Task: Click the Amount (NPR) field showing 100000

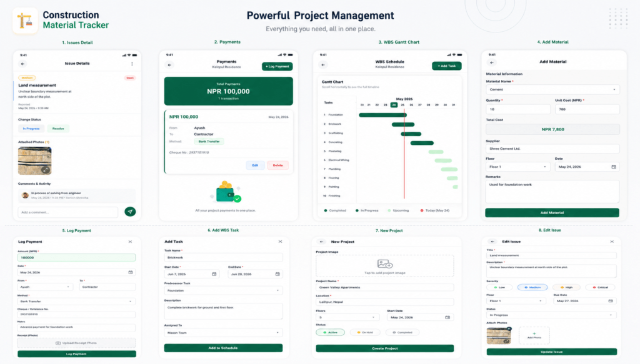Action: click(76, 258)
